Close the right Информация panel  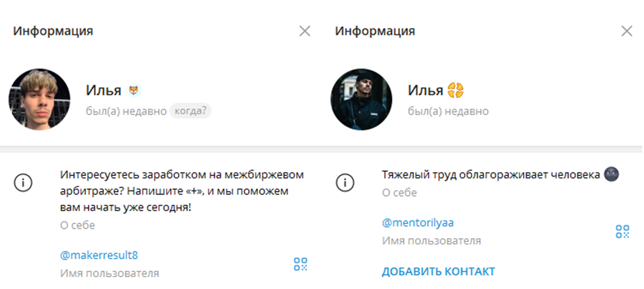[x=627, y=31]
